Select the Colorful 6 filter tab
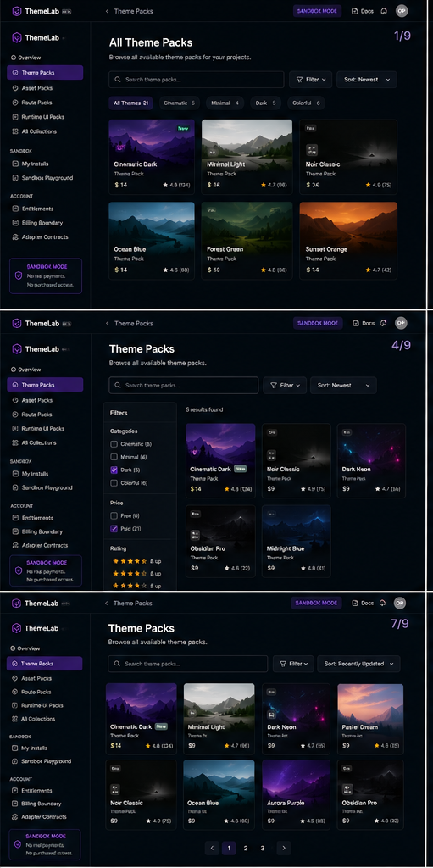 coord(305,103)
